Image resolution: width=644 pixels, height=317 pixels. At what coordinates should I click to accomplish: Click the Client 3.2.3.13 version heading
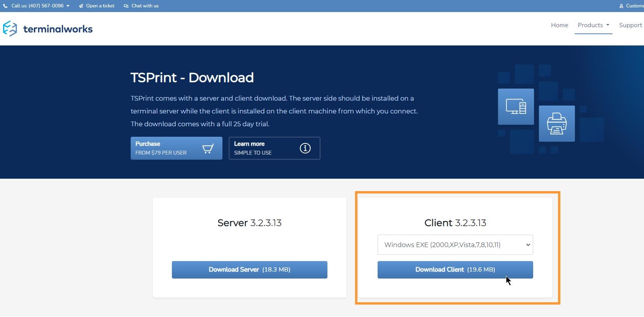pyautogui.click(x=455, y=223)
